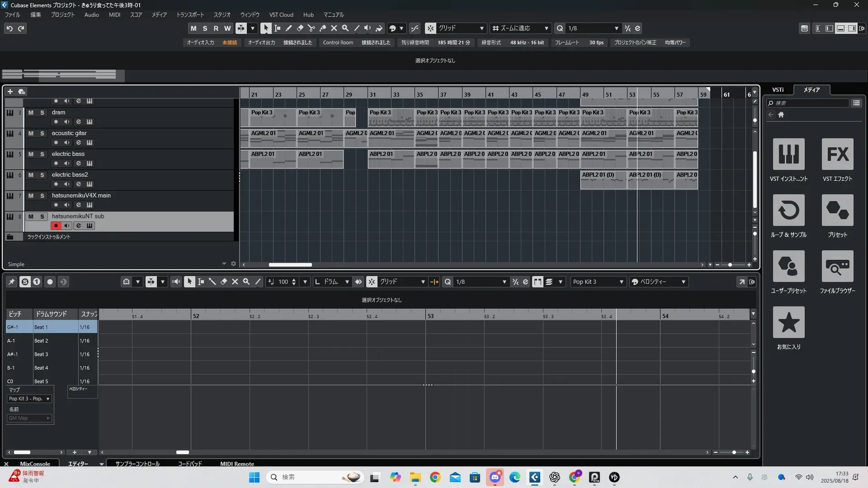868x488 pixels.
Task: Disable record on hatsunemikuNT sub track
Action: tap(56, 226)
